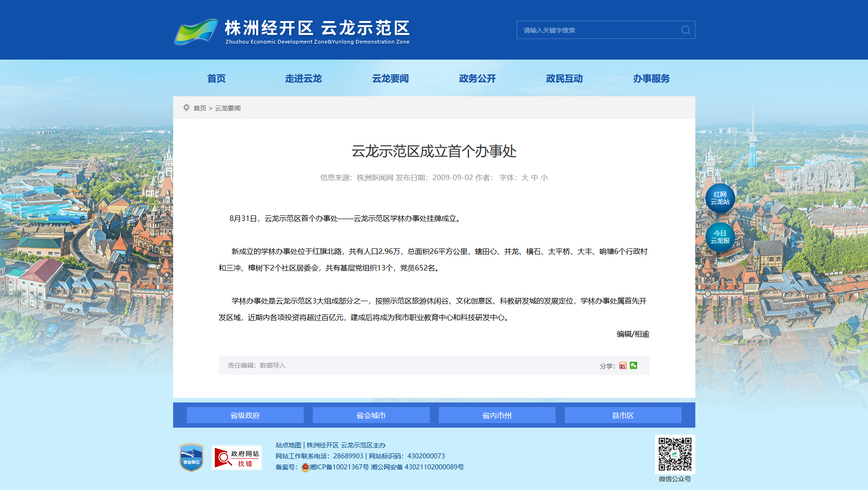
Task: Share article via Weibo icon
Action: tap(622, 366)
